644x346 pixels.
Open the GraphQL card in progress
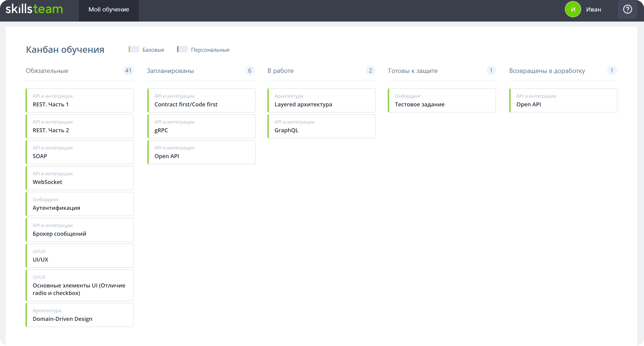(x=321, y=126)
